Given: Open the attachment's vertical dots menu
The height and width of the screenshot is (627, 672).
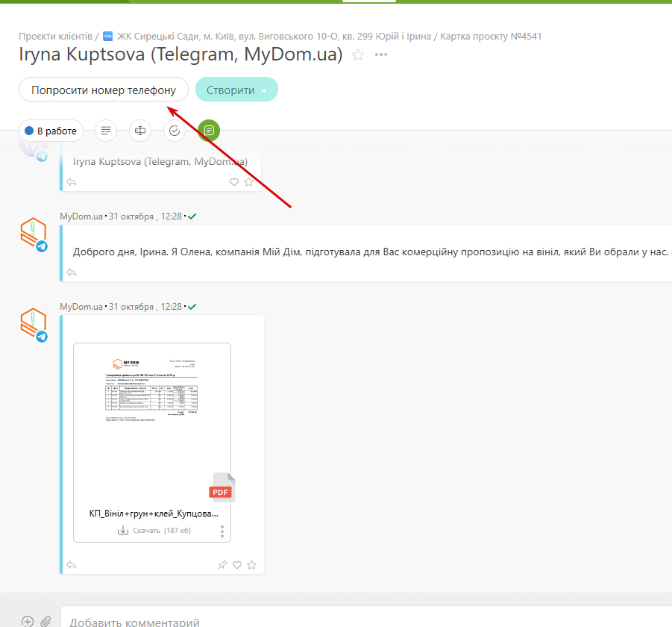Looking at the screenshot, I should click(x=222, y=531).
